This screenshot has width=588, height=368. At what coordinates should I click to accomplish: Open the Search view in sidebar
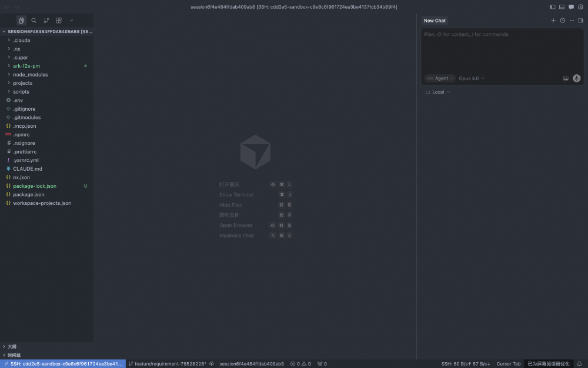pyautogui.click(x=34, y=20)
